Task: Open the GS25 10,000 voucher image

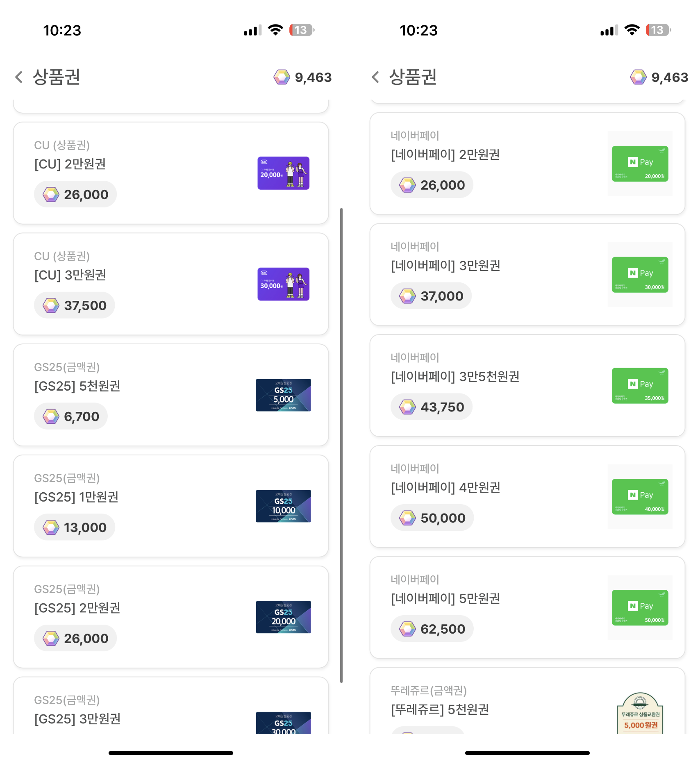Action: pyautogui.click(x=283, y=506)
